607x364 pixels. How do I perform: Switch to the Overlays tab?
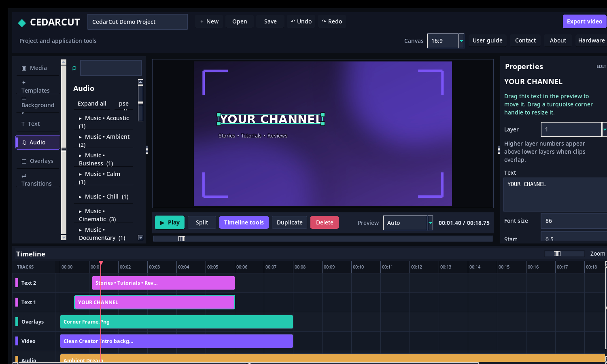tap(38, 161)
